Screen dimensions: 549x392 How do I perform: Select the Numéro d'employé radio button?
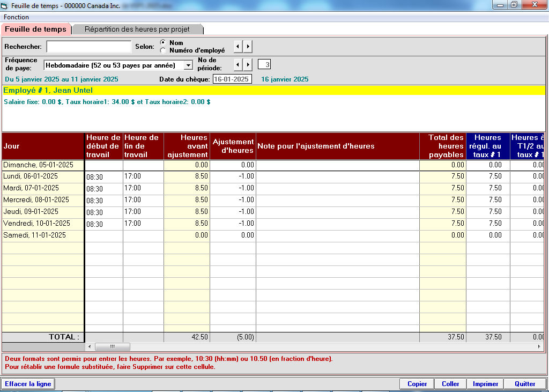pos(163,50)
